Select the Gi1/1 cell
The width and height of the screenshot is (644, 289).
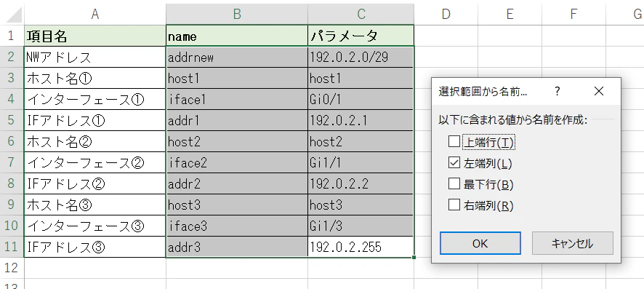point(361,162)
